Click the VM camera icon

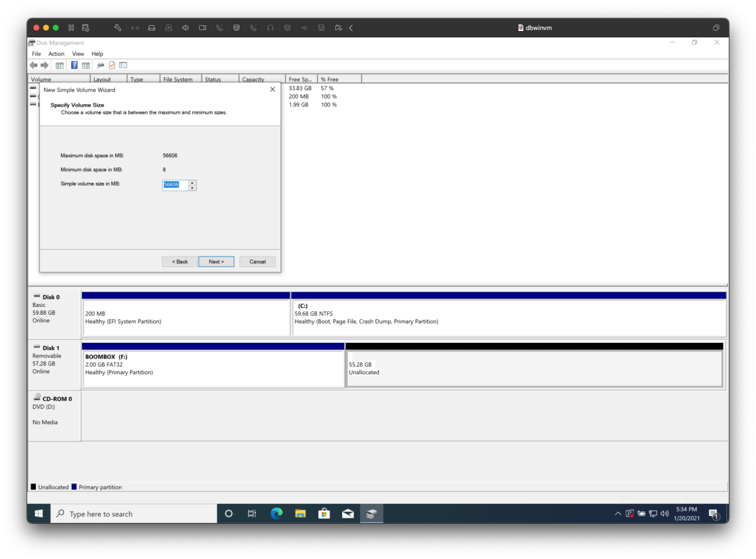coord(202,28)
